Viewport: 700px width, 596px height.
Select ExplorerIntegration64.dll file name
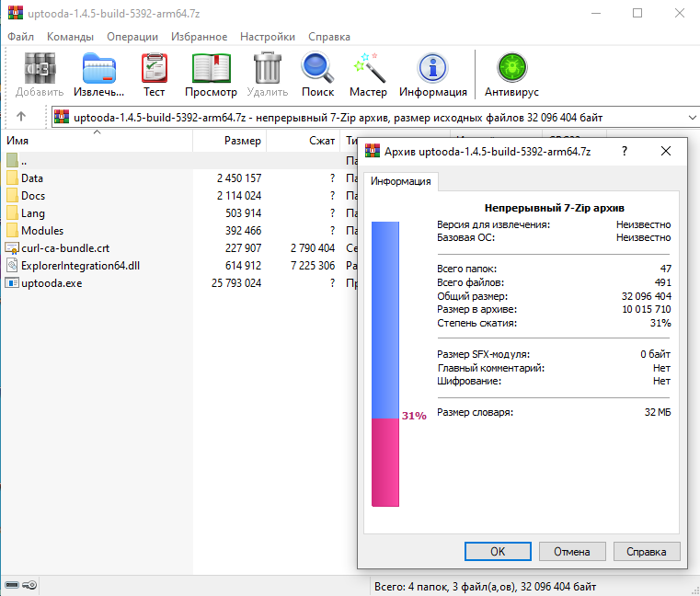tap(80, 265)
